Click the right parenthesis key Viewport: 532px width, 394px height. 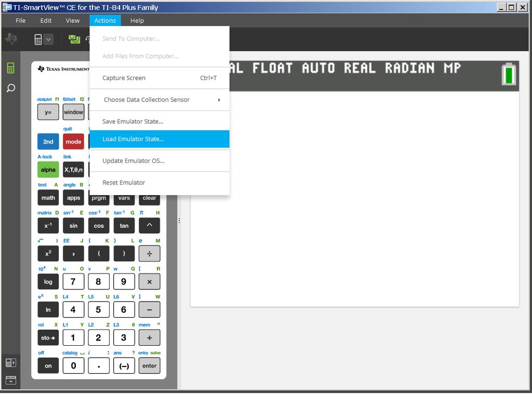tap(124, 254)
